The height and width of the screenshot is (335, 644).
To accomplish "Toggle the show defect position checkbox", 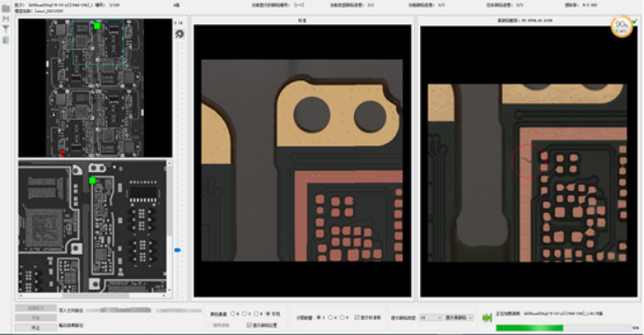I will tap(249, 325).
